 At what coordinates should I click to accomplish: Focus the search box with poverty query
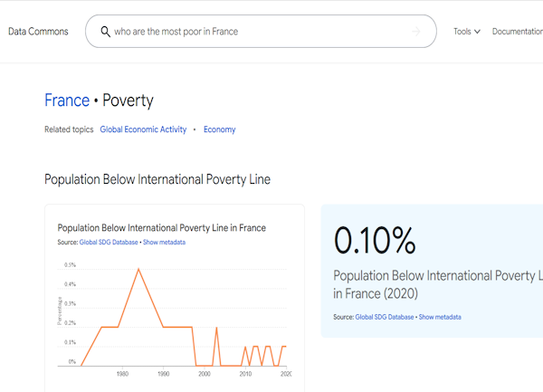tap(261, 31)
